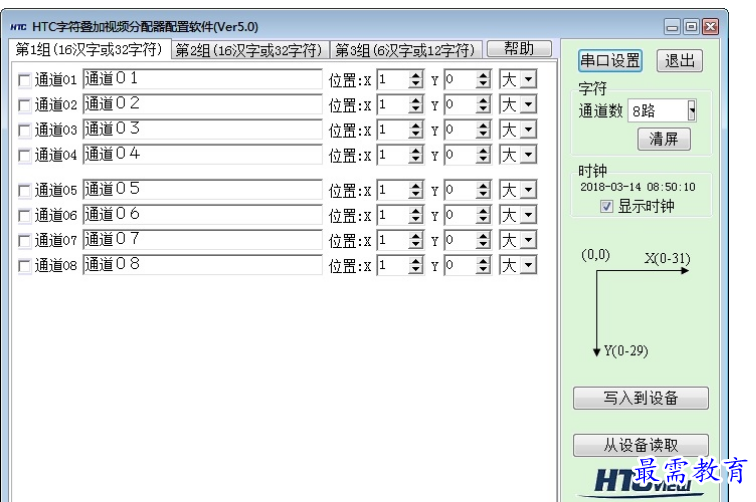
Task: Enable the 通道01 checkbox
Action: click(x=24, y=80)
